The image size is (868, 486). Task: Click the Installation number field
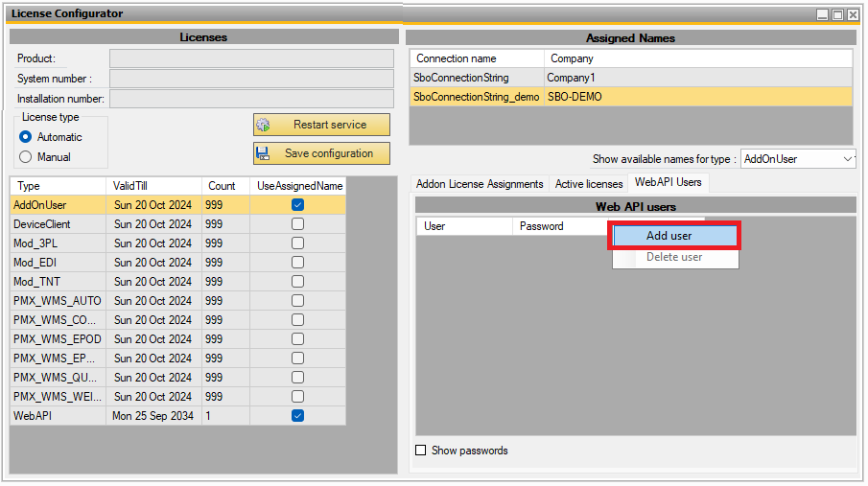(x=251, y=99)
